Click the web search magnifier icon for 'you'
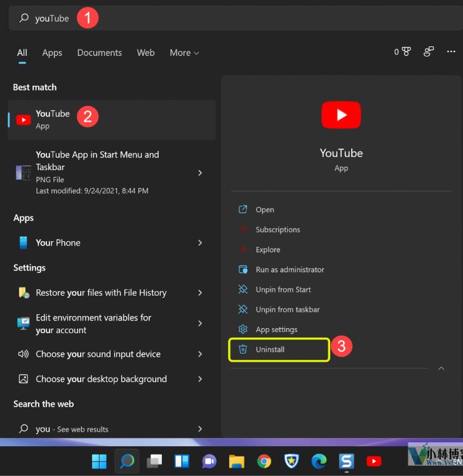 coord(23,428)
